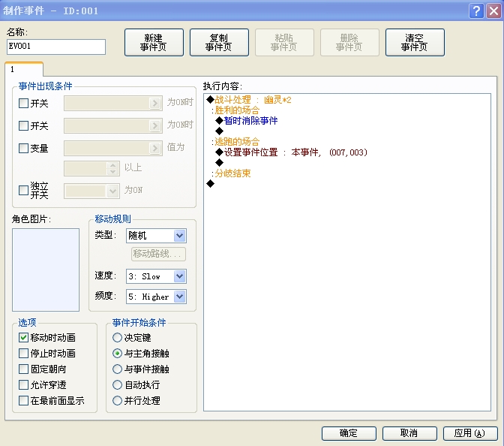
Task: Click the 删除事件页 button
Action: [349, 43]
